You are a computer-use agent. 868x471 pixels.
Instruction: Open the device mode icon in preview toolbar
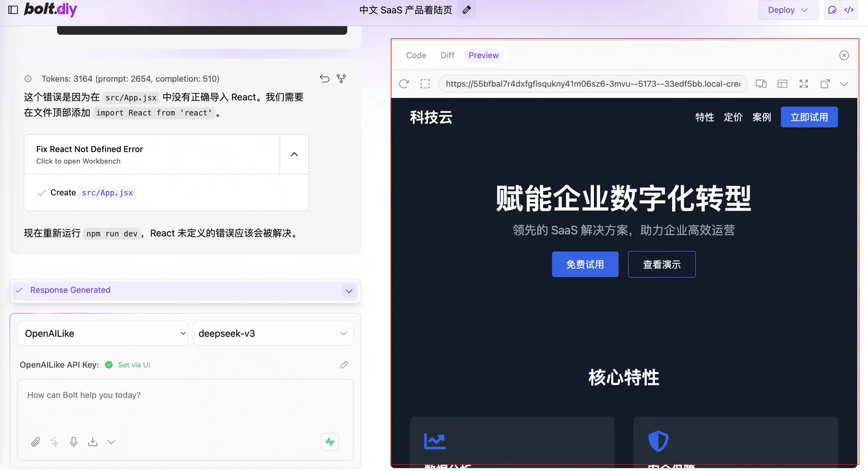761,84
